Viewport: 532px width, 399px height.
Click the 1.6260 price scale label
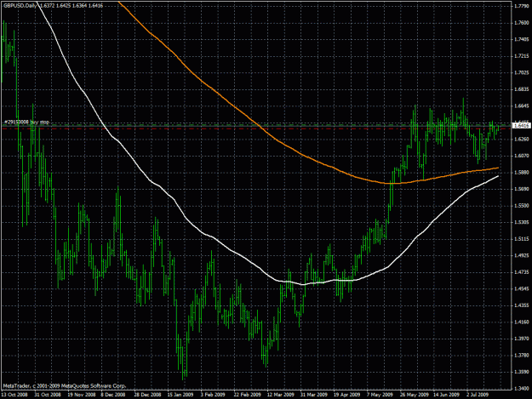click(x=522, y=139)
